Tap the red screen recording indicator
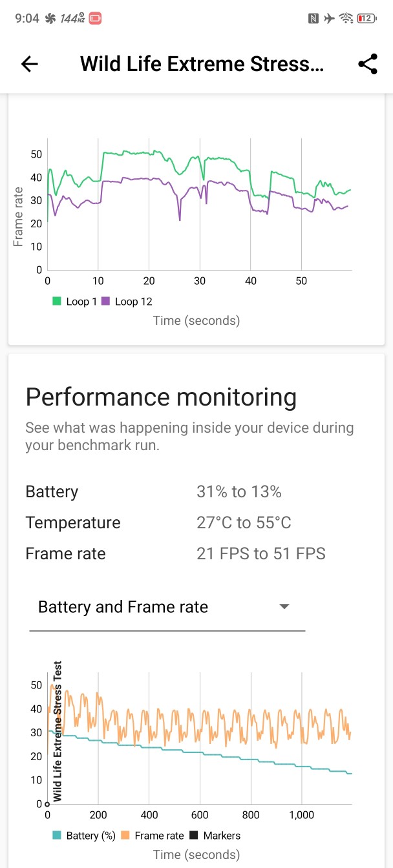 point(95,19)
